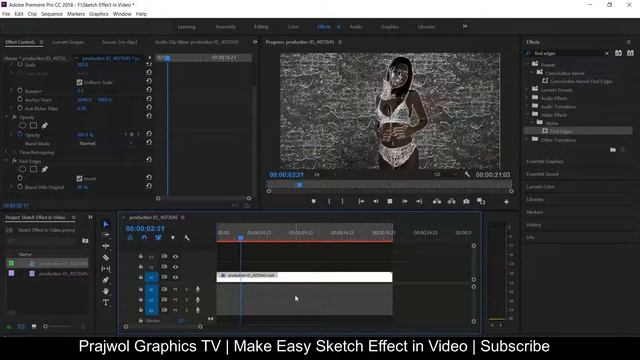Select the Ripple Edit tool
The image size is (640, 360).
pos(106,246)
